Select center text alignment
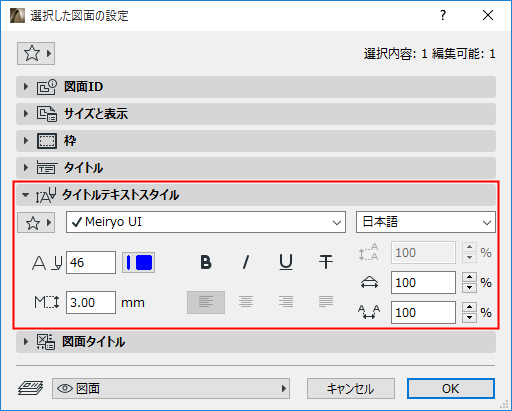Viewport: 512px width, 411px height. pos(246,302)
